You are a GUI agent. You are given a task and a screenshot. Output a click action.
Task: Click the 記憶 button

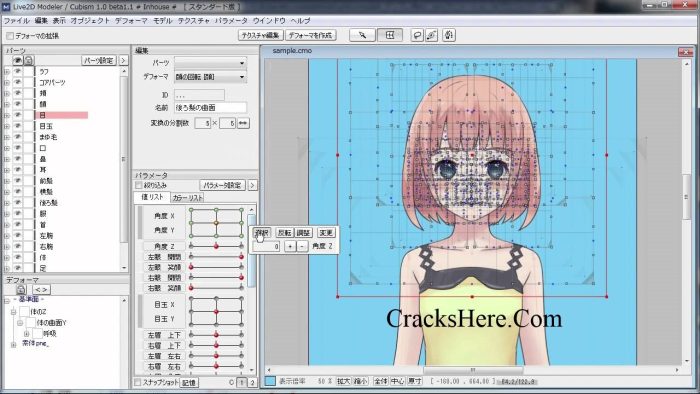click(189, 382)
